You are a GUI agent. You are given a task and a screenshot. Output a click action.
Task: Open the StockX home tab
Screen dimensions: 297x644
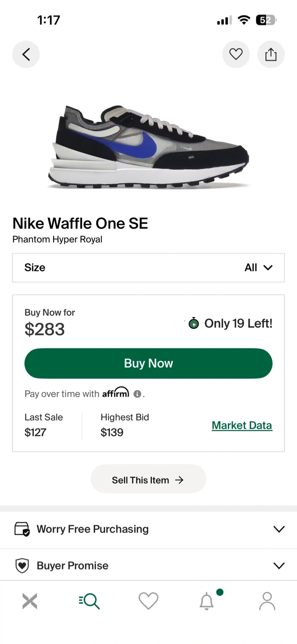point(30,601)
